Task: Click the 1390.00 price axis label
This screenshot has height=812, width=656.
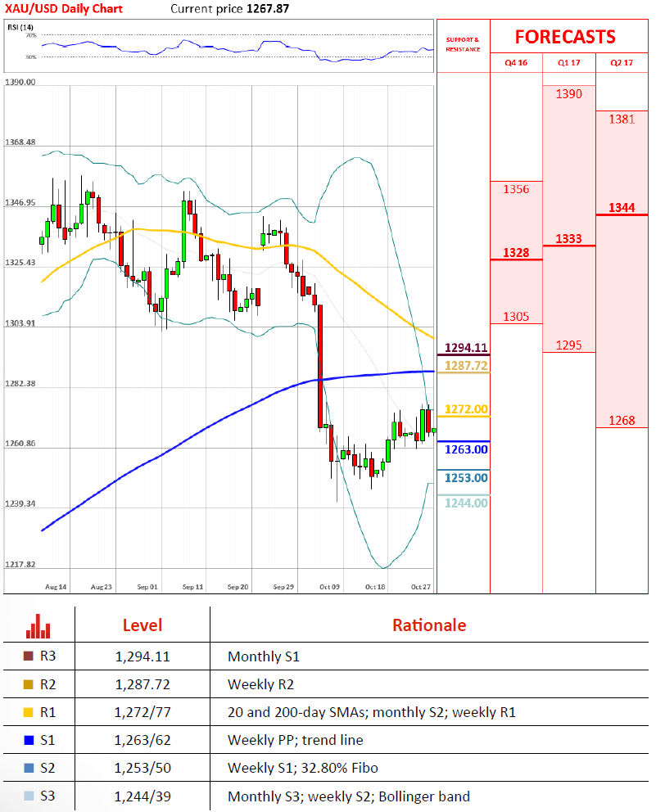Action: [x=20, y=82]
